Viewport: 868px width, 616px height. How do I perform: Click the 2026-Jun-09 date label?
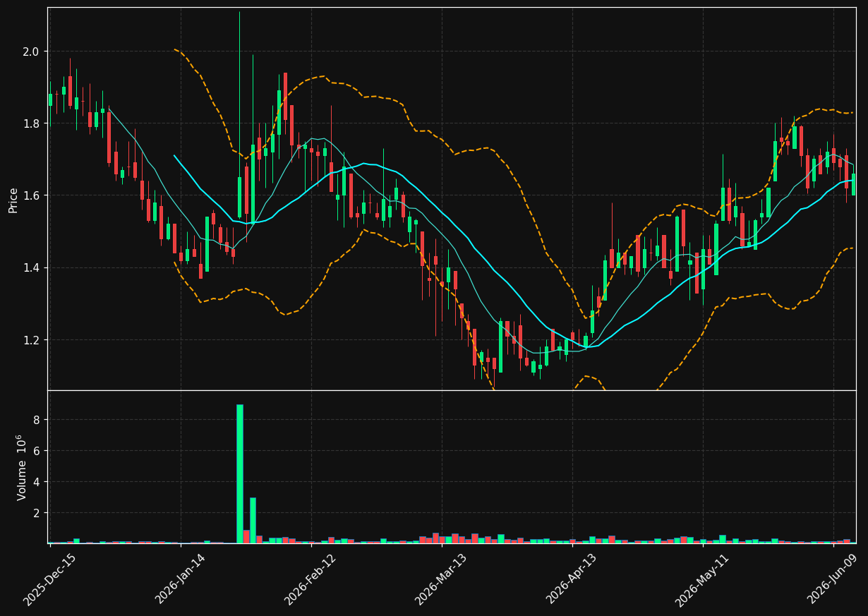tap(833, 579)
